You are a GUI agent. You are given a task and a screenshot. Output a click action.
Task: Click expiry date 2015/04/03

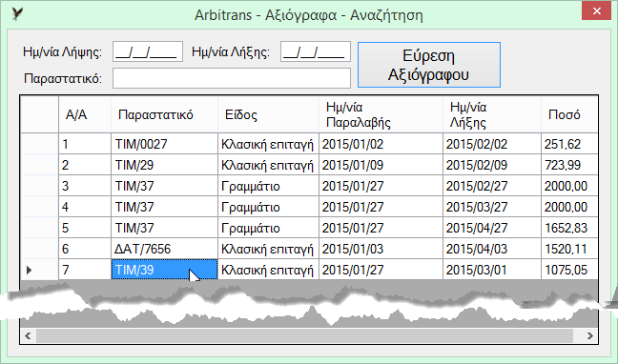coord(492,249)
